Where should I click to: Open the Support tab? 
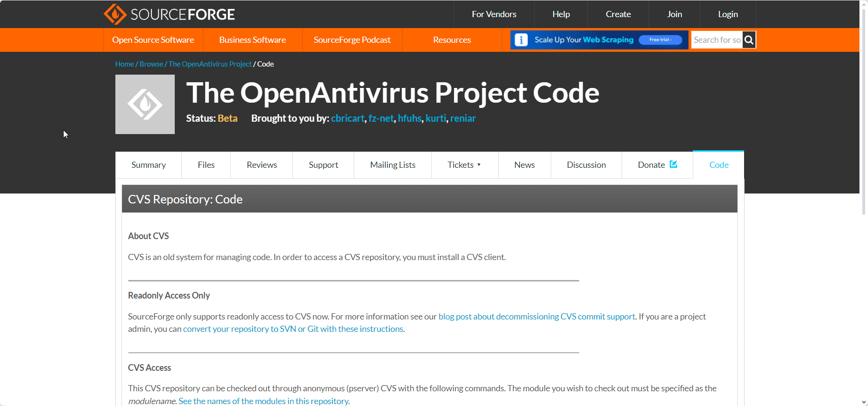tap(323, 165)
